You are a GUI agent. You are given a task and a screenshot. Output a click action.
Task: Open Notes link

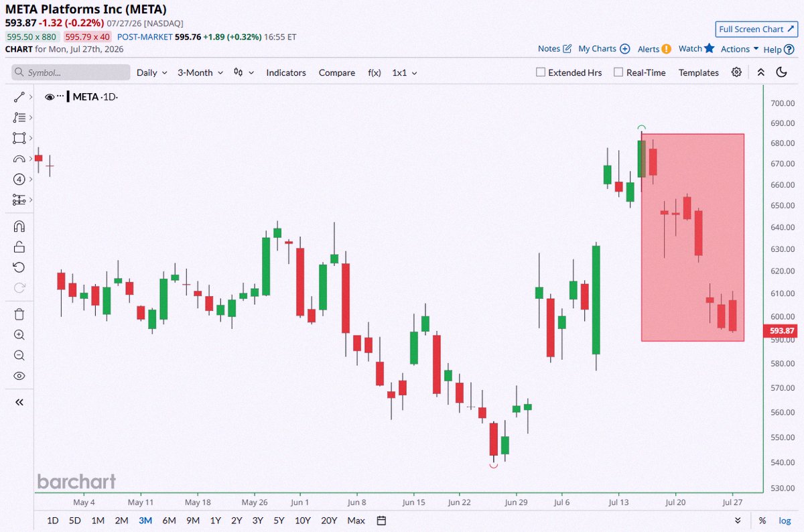click(555, 49)
